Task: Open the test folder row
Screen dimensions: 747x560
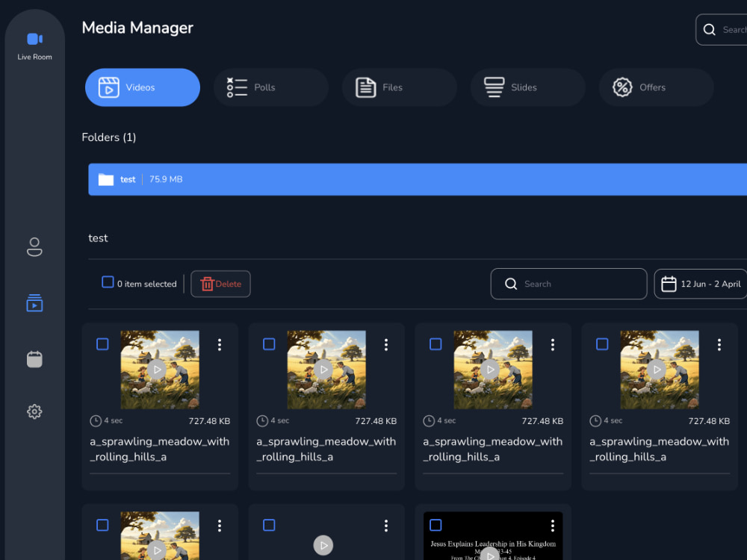Action: 418,179
